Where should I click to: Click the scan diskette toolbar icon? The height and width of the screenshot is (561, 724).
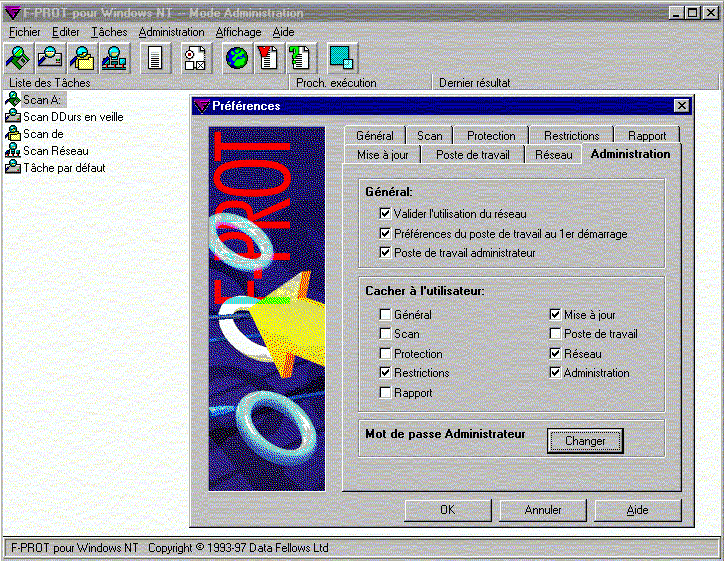18,59
